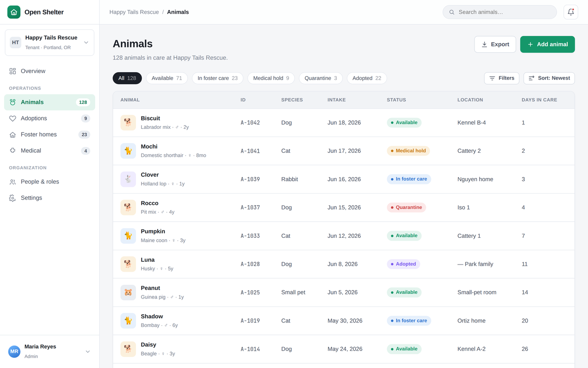Click the Add animal button
588x368 pixels.
(548, 44)
